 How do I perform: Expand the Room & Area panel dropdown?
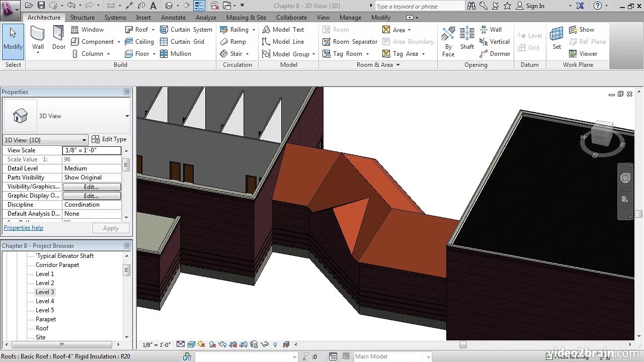point(397,65)
